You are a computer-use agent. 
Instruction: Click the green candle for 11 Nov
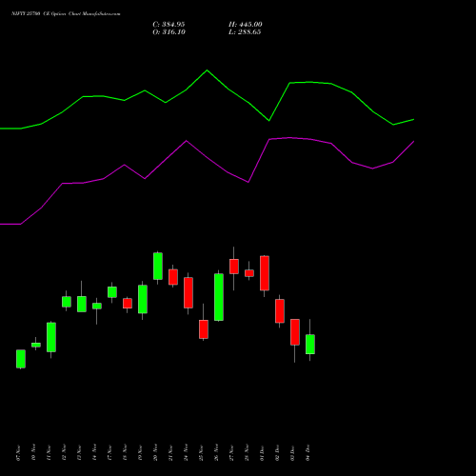click(x=51, y=337)
